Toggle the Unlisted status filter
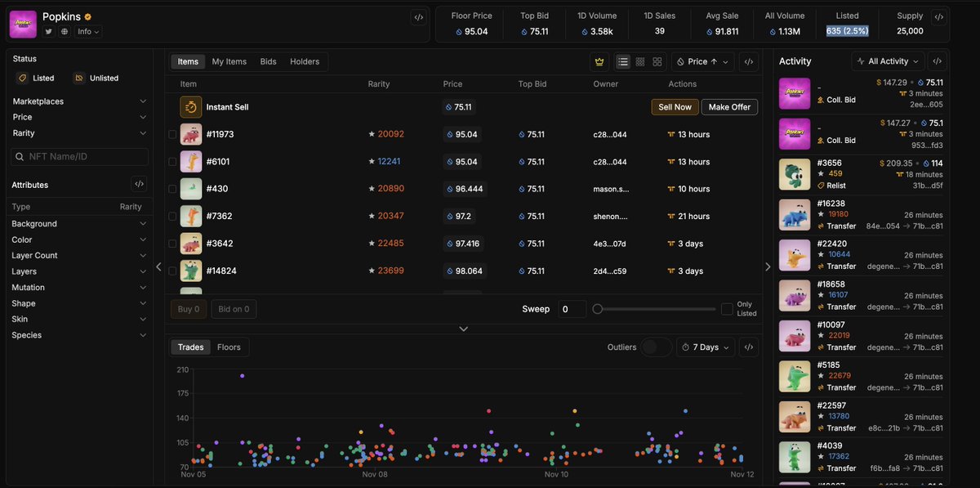 (96, 78)
